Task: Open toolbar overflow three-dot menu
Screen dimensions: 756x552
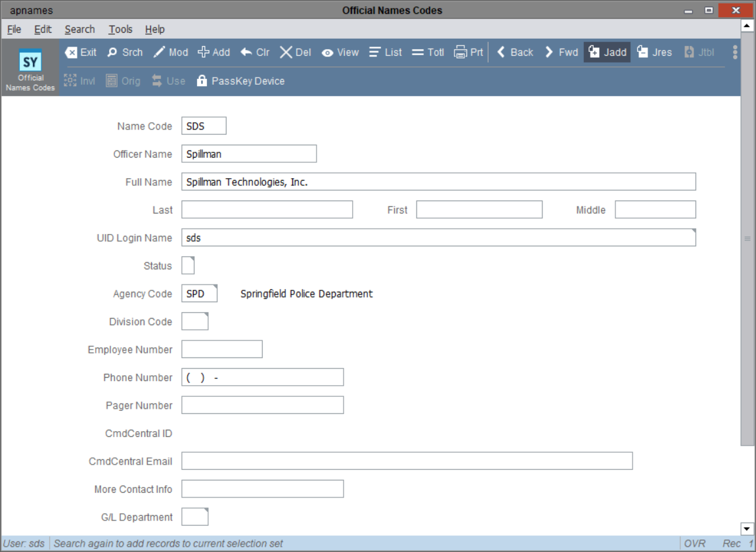Action: coord(735,52)
